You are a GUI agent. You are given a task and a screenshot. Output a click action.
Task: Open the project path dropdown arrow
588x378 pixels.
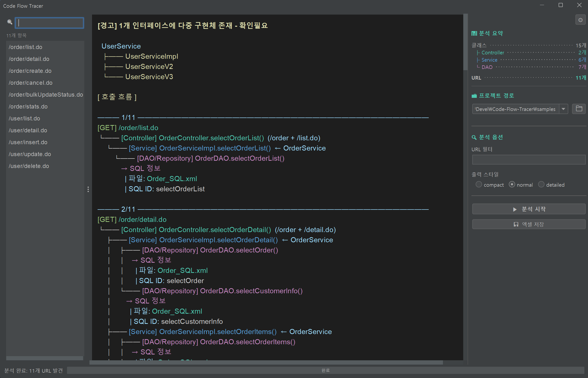563,109
